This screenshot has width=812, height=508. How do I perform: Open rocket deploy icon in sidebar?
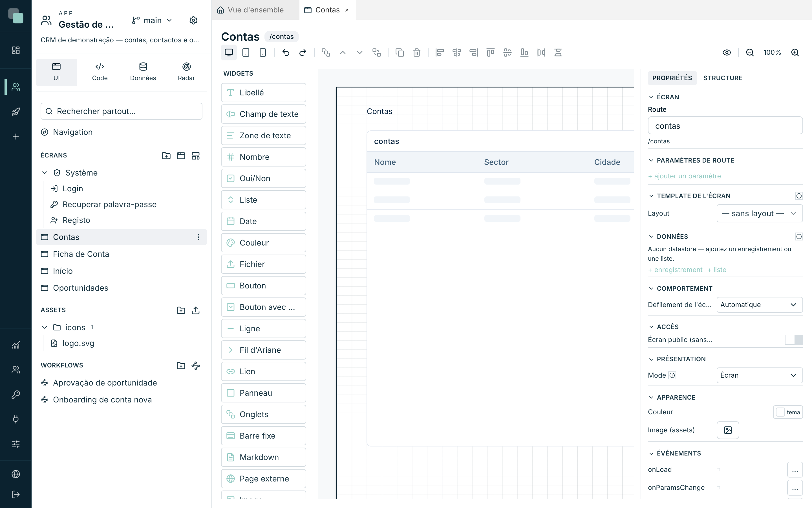pos(16,111)
